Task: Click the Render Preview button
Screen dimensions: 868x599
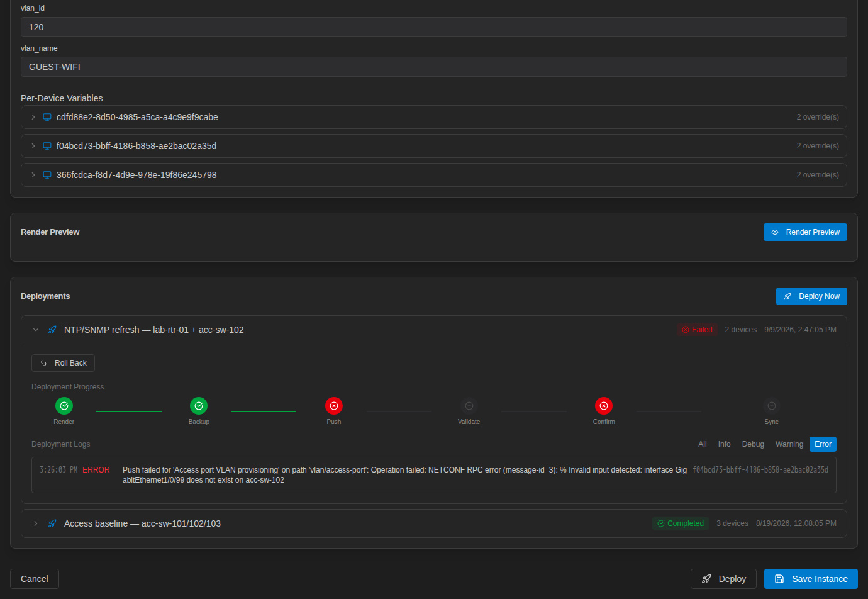Action: 805,232
